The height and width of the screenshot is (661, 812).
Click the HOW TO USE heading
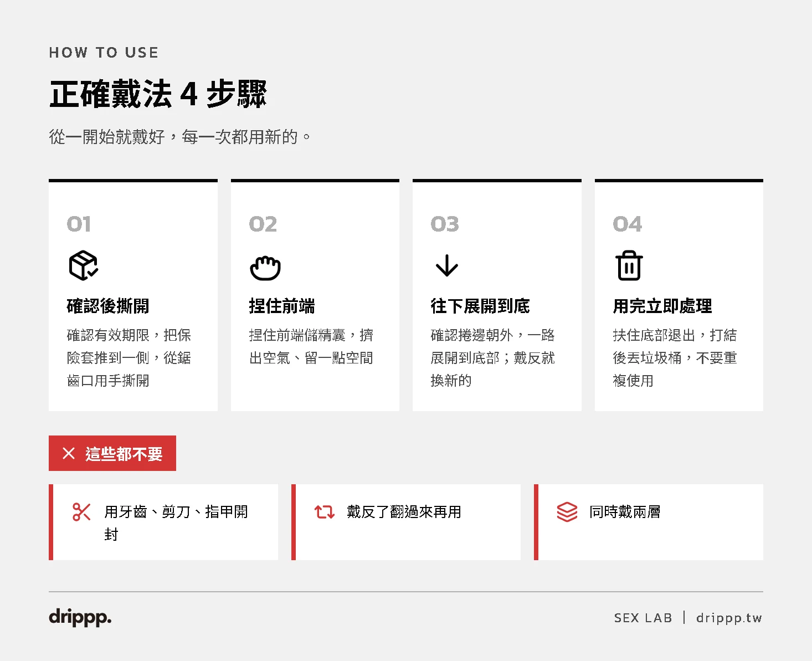click(x=104, y=53)
